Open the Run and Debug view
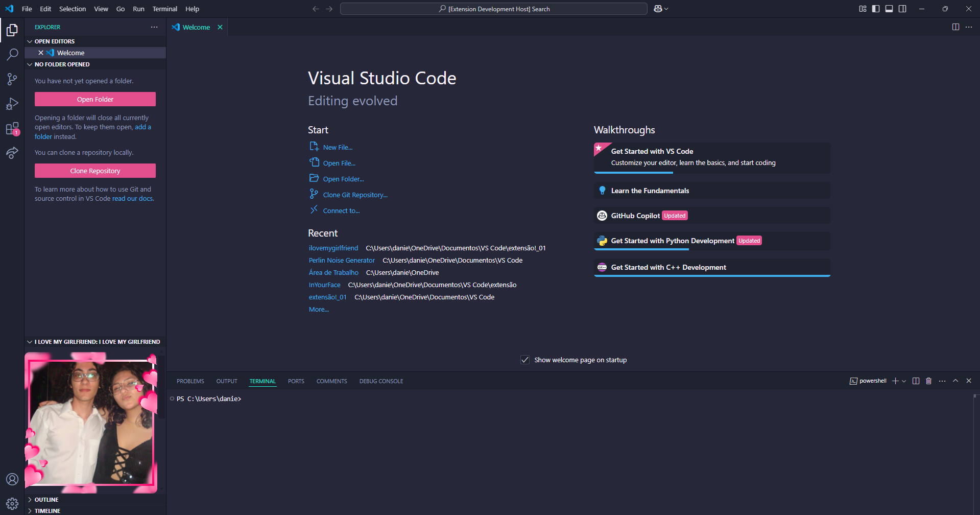Screen dimensions: 980x515 [x=12, y=104]
